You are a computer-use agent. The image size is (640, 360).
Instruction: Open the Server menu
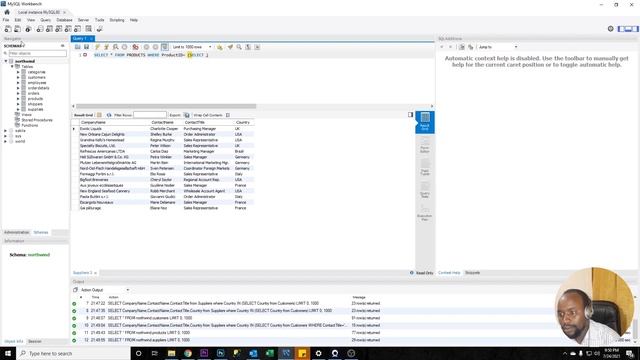point(83,20)
